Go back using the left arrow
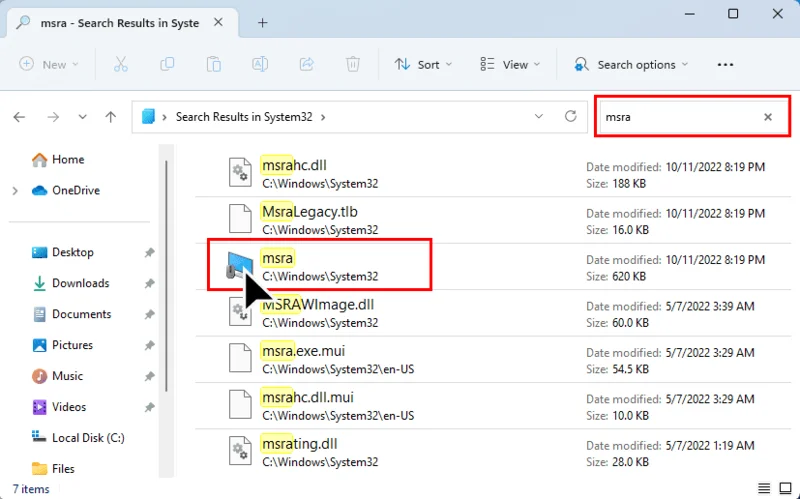The width and height of the screenshot is (800, 499). pos(19,117)
